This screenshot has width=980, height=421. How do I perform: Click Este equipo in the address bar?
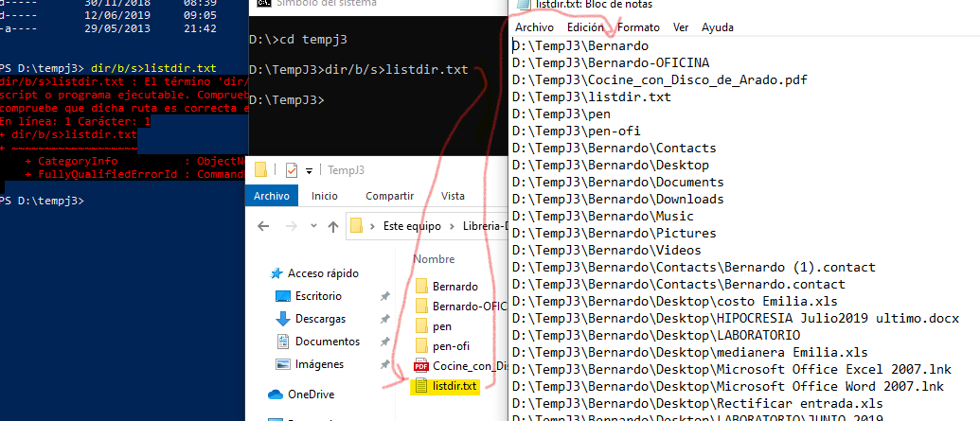click(412, 226)
